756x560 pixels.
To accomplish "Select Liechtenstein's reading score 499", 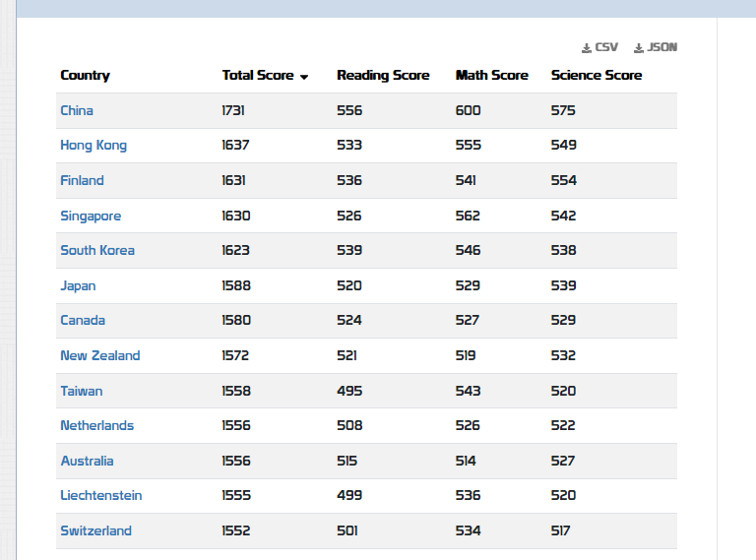I will click(x=349, y=495).
